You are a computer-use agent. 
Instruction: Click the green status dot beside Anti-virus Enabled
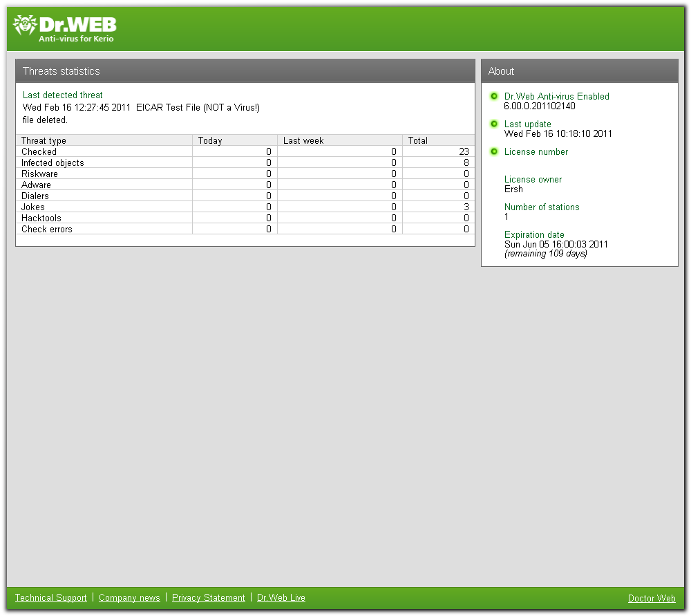tap(494, 96)
